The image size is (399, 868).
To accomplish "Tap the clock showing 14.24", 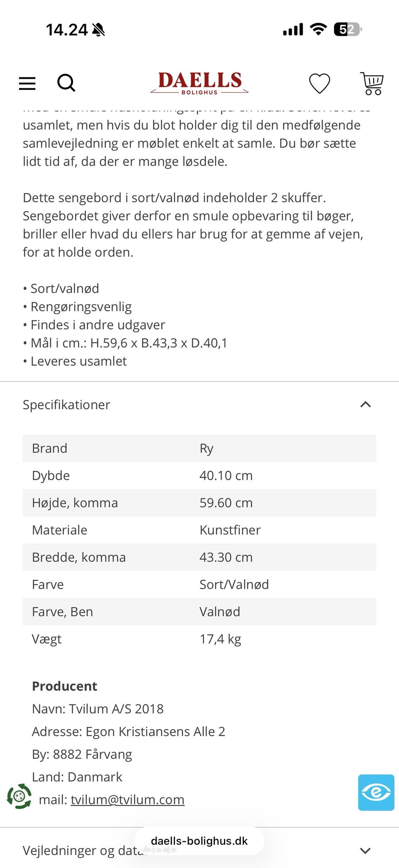I will coord(66,30).
